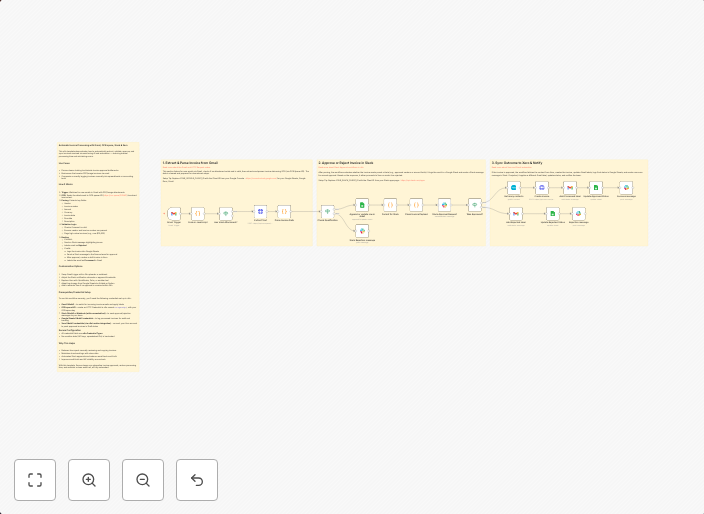Screen dimensions: 704x514
Task: Select the Slack rejection message node in bottom row
Action: tap(578, 214)
